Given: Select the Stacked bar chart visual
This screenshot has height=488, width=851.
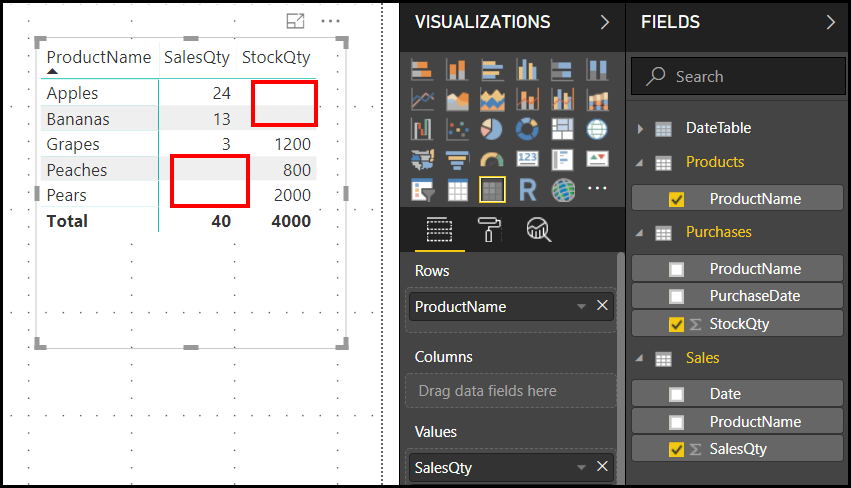Looking at the screenshot, I should pos(422,70).
